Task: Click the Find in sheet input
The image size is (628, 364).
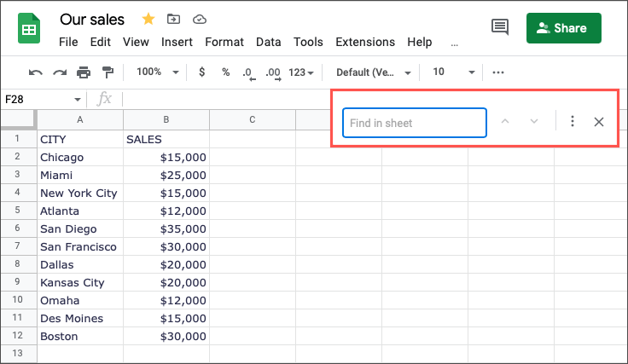Action: tap(414, 123)
